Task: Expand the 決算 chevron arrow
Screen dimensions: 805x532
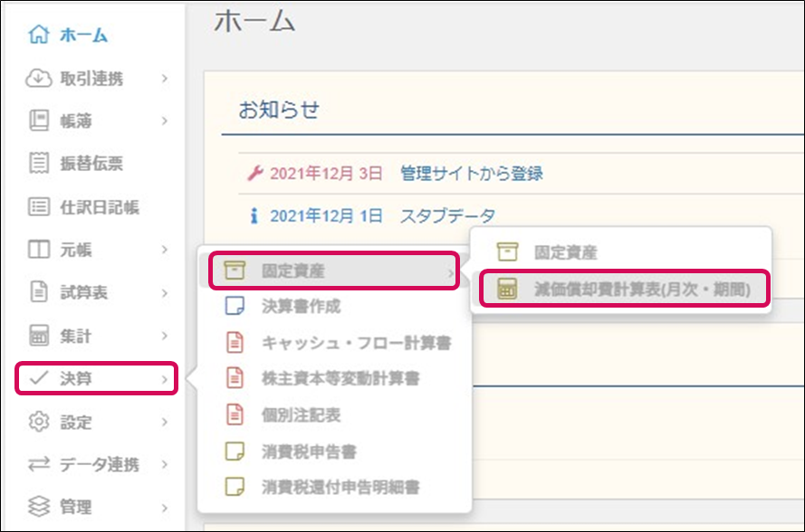Action: 164,379
